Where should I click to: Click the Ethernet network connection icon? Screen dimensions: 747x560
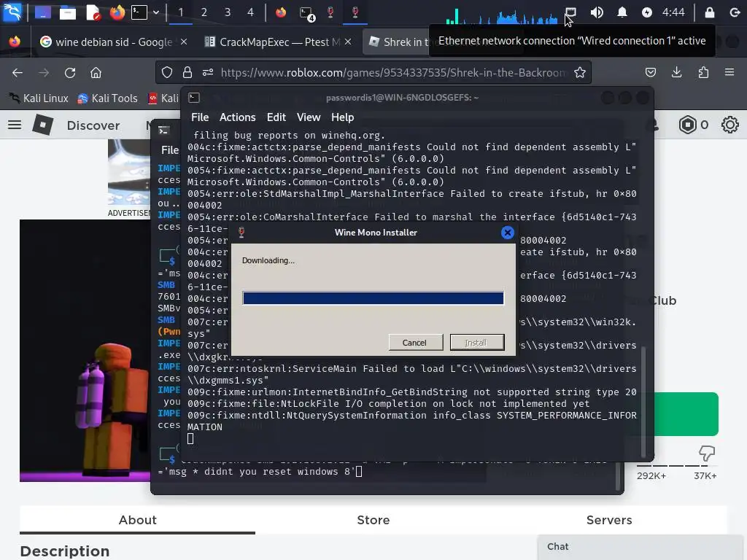pyautogui.click(x=570, y=12)
